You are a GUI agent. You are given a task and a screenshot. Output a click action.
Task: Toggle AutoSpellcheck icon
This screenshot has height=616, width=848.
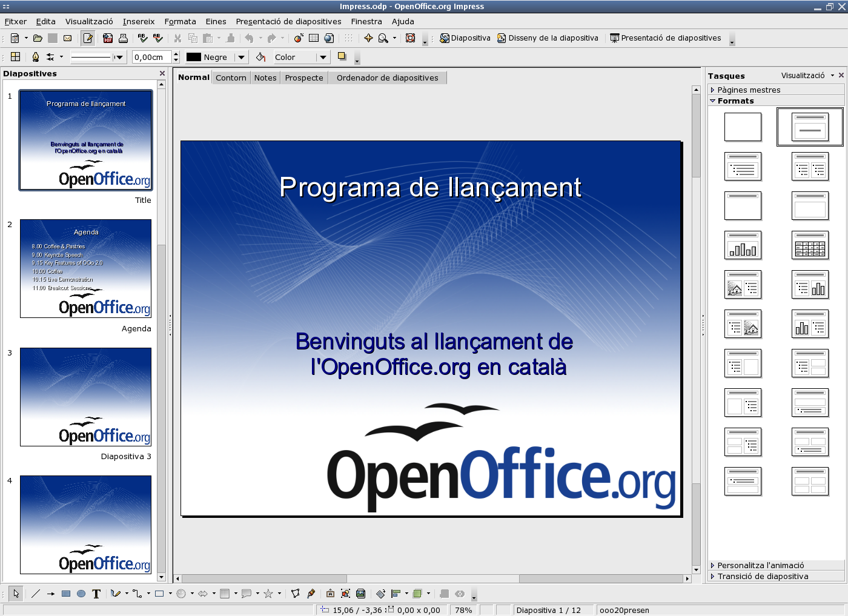(158, 38)
